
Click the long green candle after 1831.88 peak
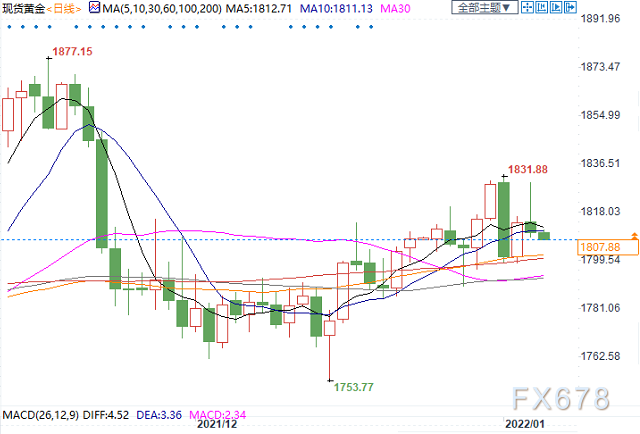pos(504,219)
